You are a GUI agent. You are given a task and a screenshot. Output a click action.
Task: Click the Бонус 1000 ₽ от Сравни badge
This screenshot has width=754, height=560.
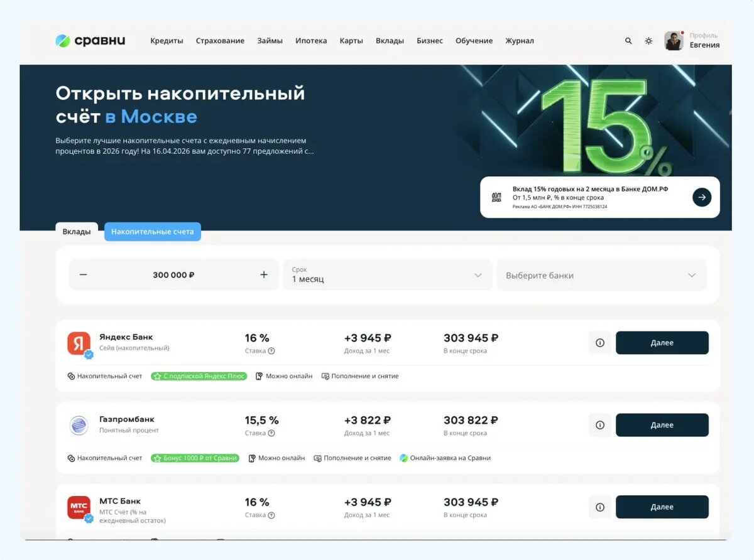tap(195, 458)
